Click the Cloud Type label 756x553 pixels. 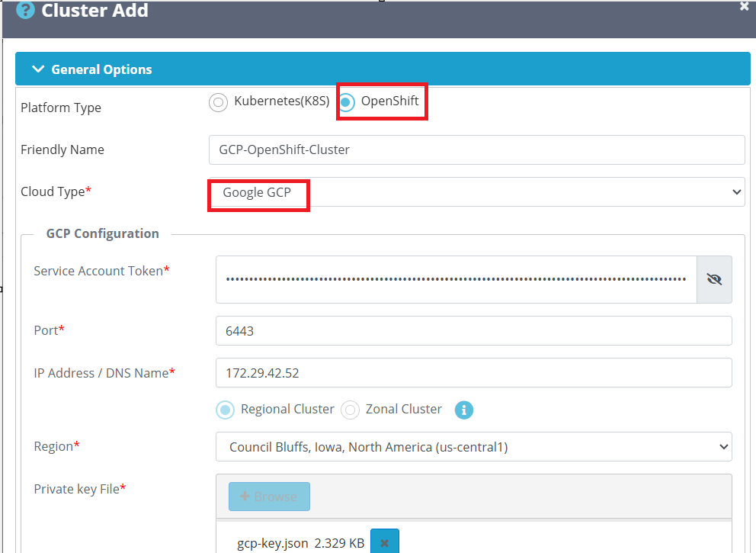click(x=56, y=191)
